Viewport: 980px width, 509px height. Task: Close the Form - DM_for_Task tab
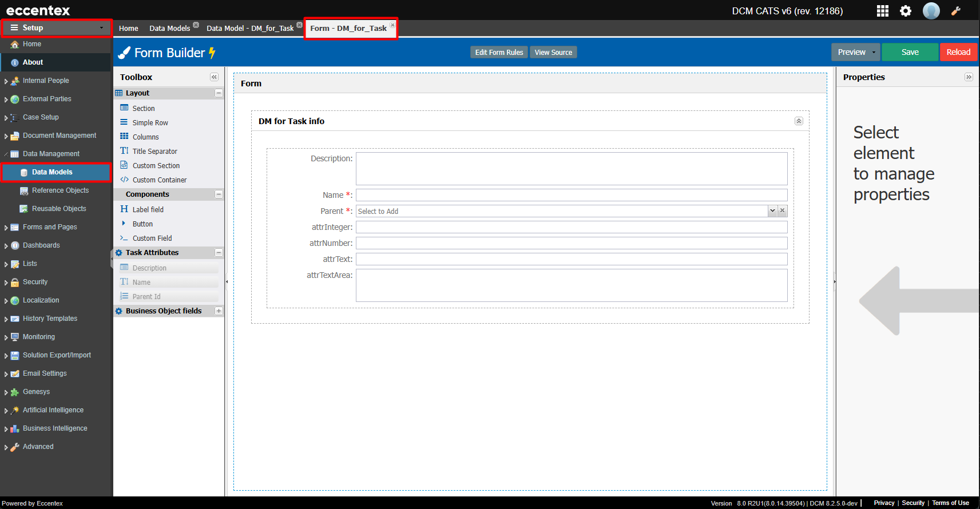392,25
